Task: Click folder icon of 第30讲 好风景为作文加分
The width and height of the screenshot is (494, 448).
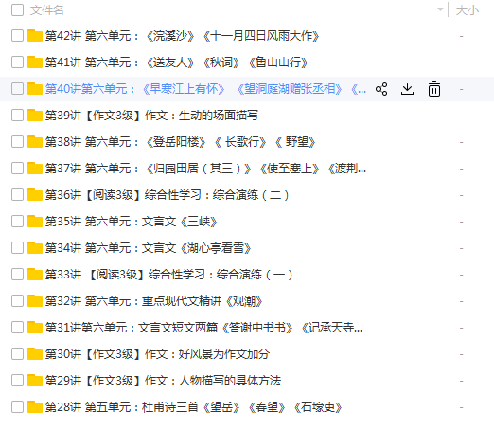Action: click(x=35, y=354)
